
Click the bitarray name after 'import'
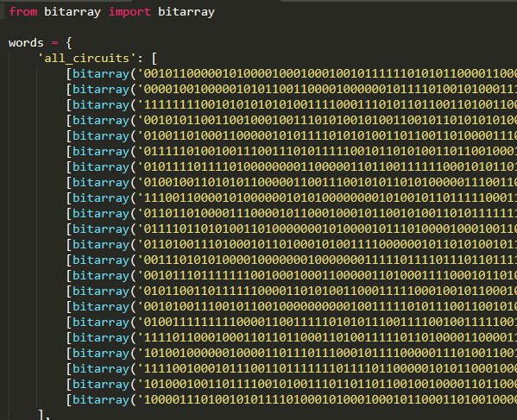(x=186, y=12)
